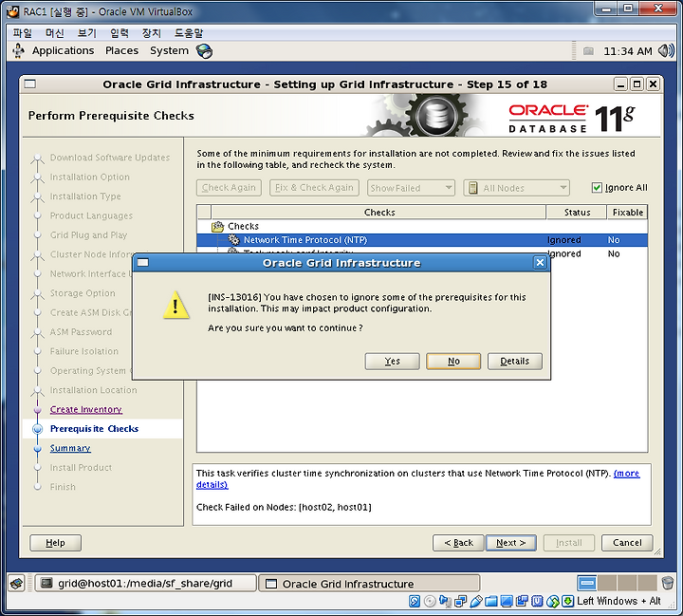Click the Checks root folder row
Viewport: 683px width, 616px height.
pos(421,226)
